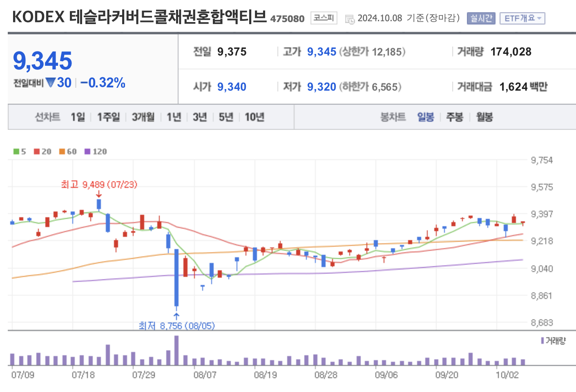Click the -0.32% change value
Viewport: 576px width, 392px height.
click(103, 82)
